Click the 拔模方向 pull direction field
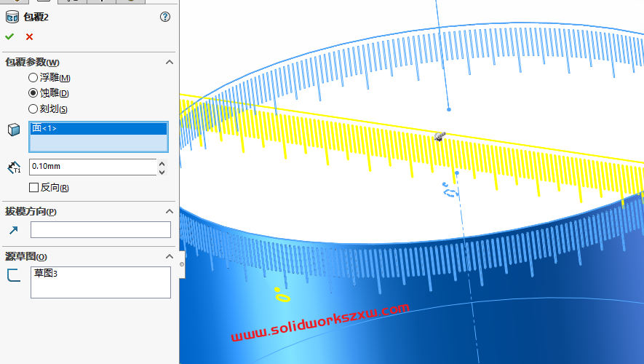 (100, 230)
